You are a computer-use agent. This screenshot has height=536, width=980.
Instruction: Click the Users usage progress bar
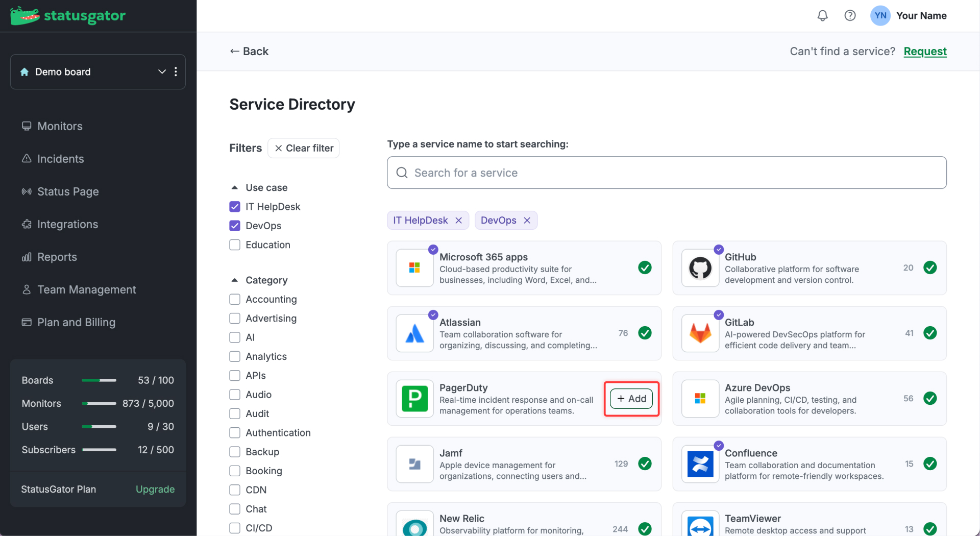click(x=99, y=427)
